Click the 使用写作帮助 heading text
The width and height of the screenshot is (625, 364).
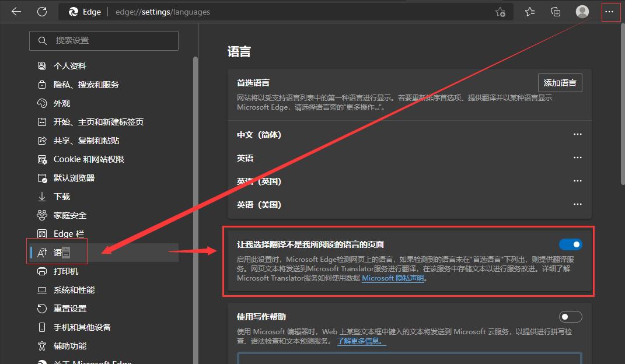261,317
